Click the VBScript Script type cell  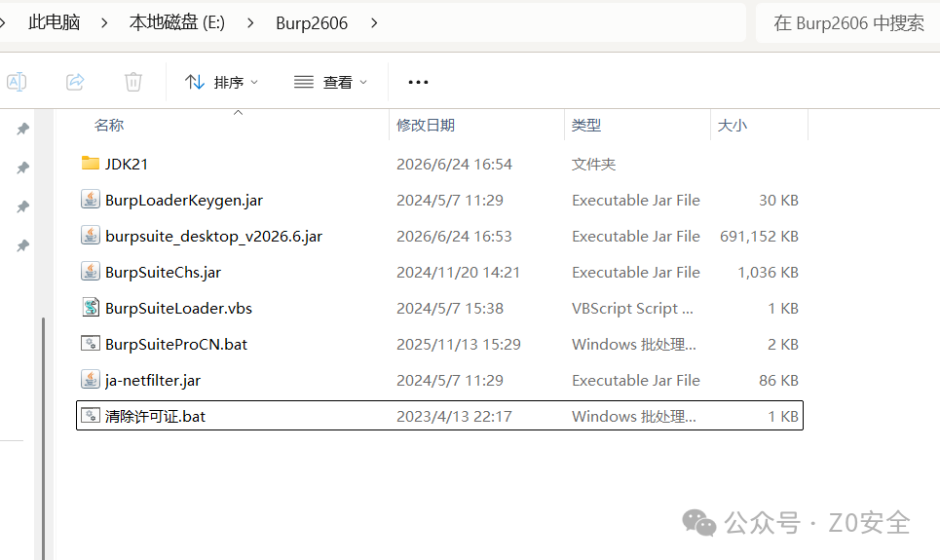pyautogui.click(x=632, y=308)
